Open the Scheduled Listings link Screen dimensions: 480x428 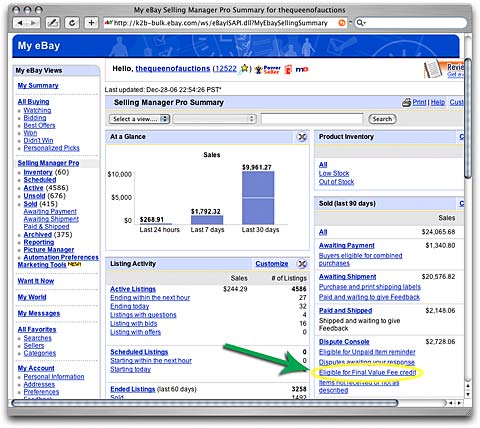pos(139,352)
